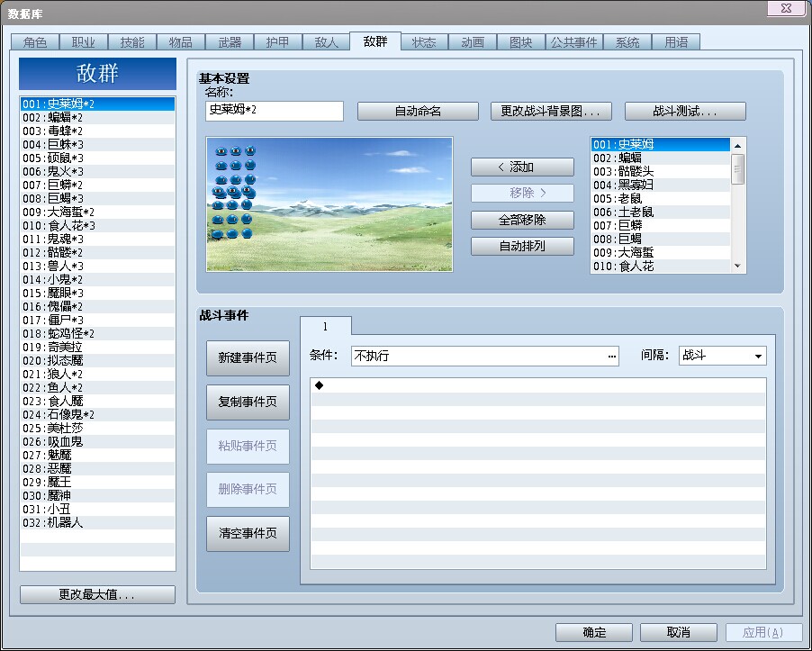Image resolution: width=812 pixels, height=651 pixels.
Task: Confirm with the 确定 button
Action: 594,632
